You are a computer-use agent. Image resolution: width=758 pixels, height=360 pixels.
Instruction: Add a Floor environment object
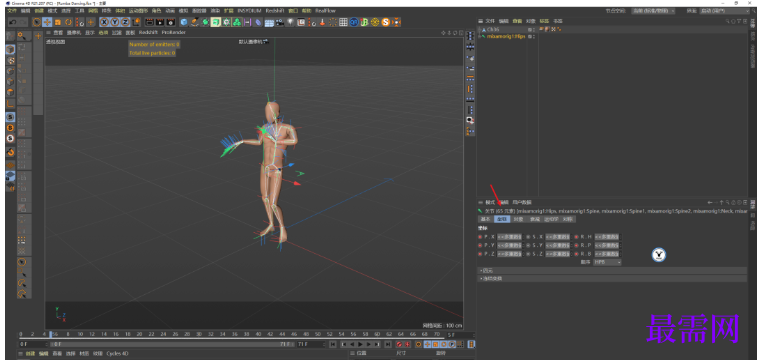[x=269, y=22]
